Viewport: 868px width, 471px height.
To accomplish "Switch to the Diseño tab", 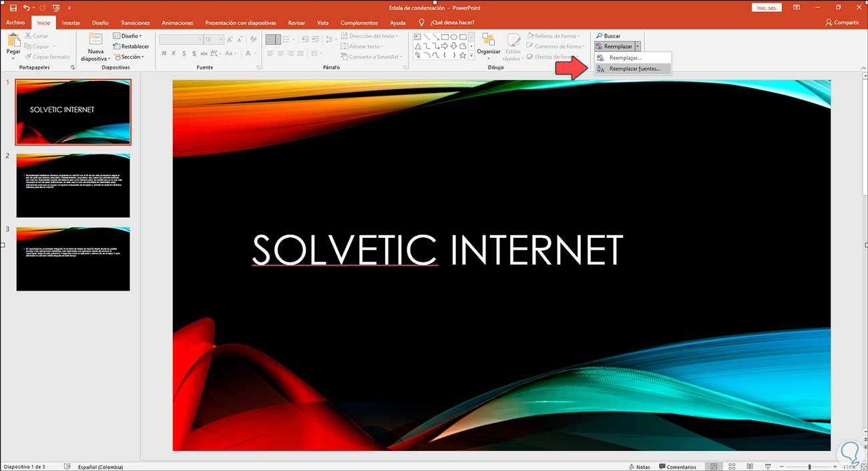I will point(100,23).
